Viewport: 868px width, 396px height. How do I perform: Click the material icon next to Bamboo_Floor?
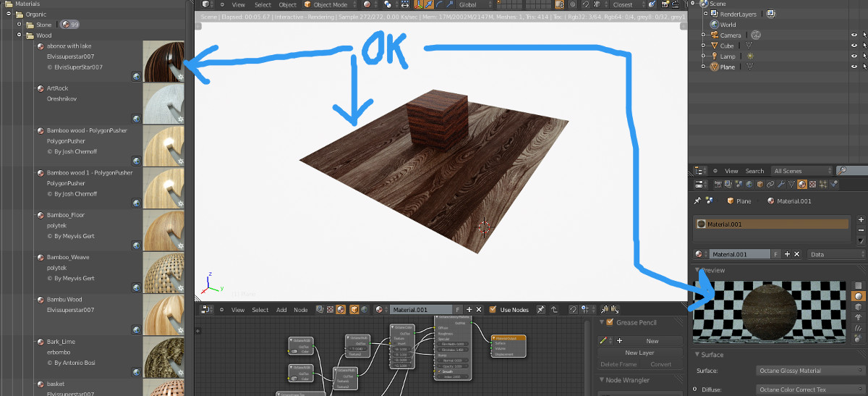41,215
